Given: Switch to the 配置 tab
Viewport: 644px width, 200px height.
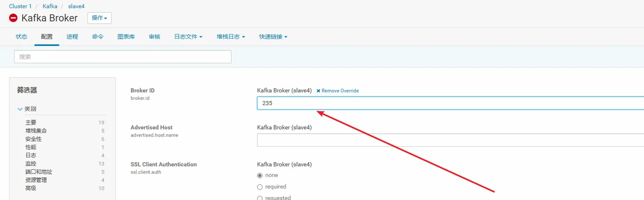Looking at the screenshot, I should click(x=47, y=37).
